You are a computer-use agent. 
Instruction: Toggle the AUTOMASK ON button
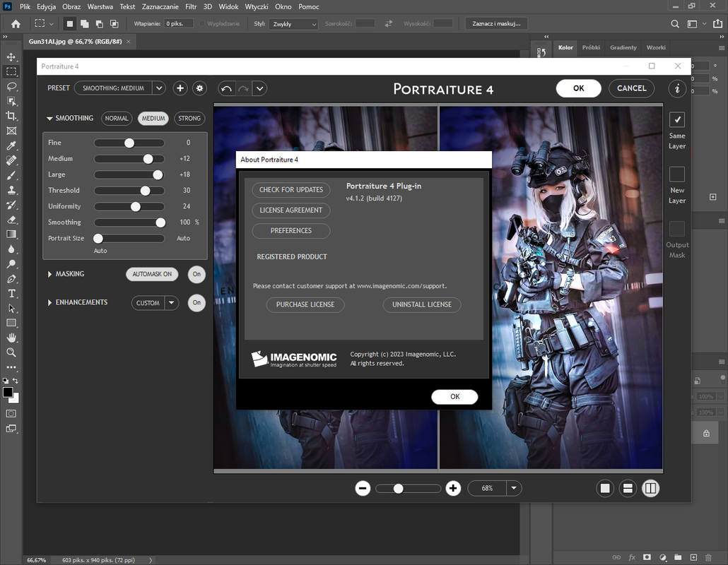pos(152,274)
